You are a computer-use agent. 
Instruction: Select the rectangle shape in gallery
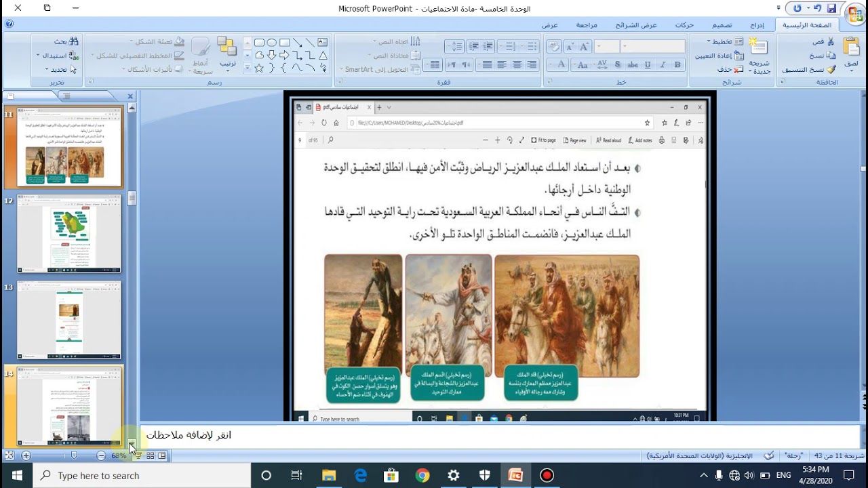pyautogui.click(x=285, y=43)
